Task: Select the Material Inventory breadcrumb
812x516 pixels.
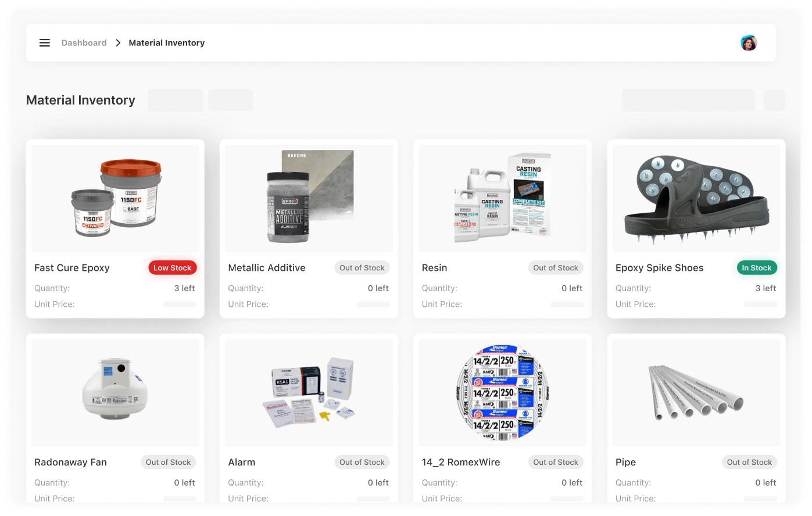Action: [167, 43]
